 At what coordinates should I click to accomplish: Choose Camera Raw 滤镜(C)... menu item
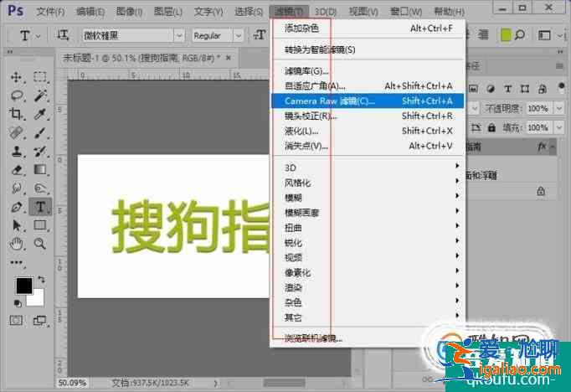click(368, 101)
